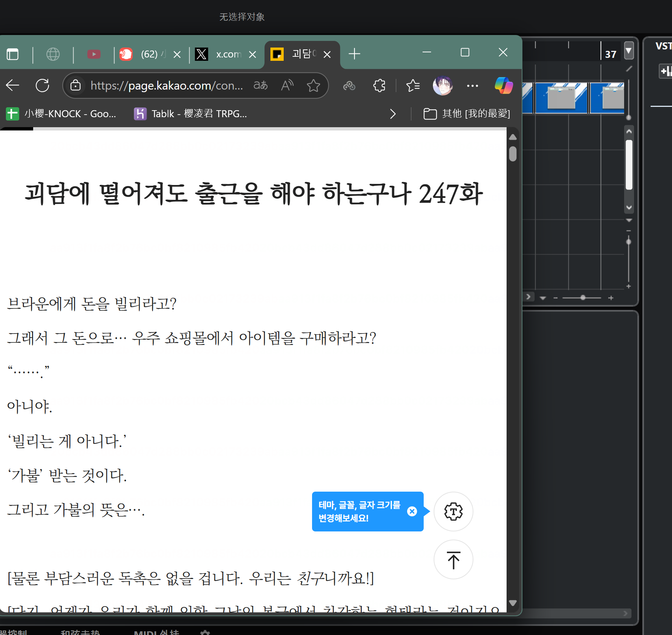Open the tab actions menu icon
This screenshot has height=635, width=672.
point(13,55)
